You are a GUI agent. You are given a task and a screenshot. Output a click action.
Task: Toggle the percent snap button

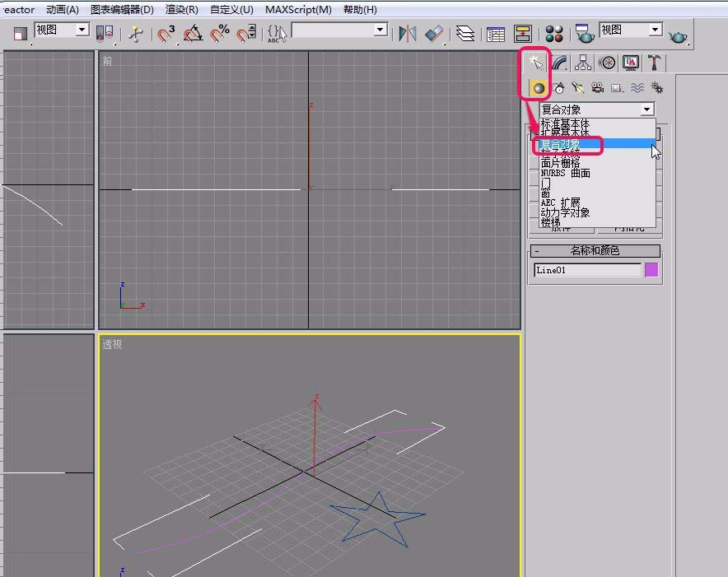220,34
